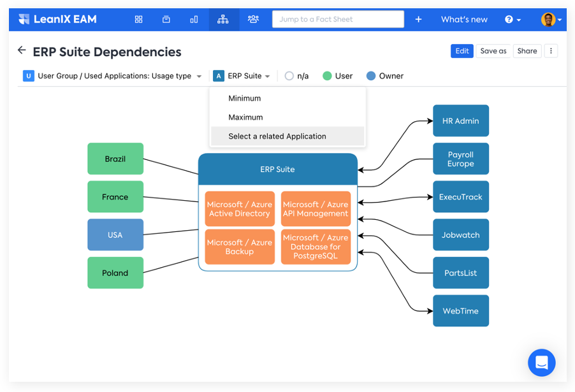Open the reports bar chart icon
Screen dimensions: 575x392
click(x=194, y=19)
